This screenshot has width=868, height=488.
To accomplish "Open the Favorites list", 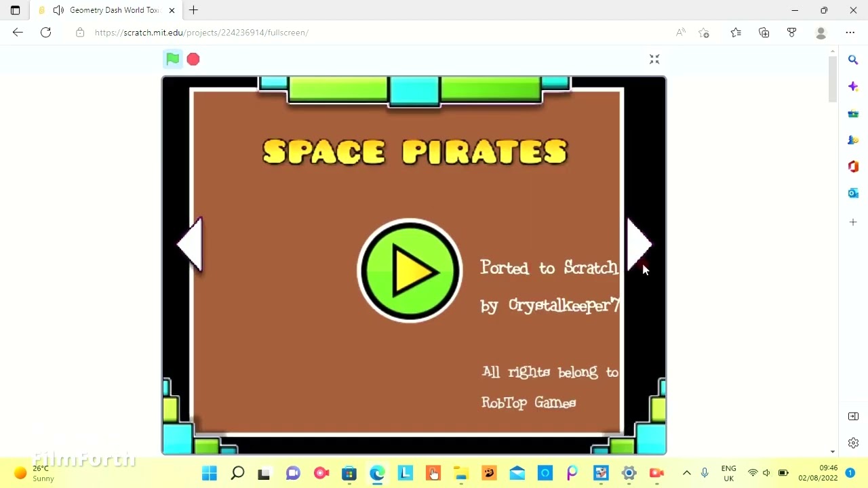I will tap(736, 33).
